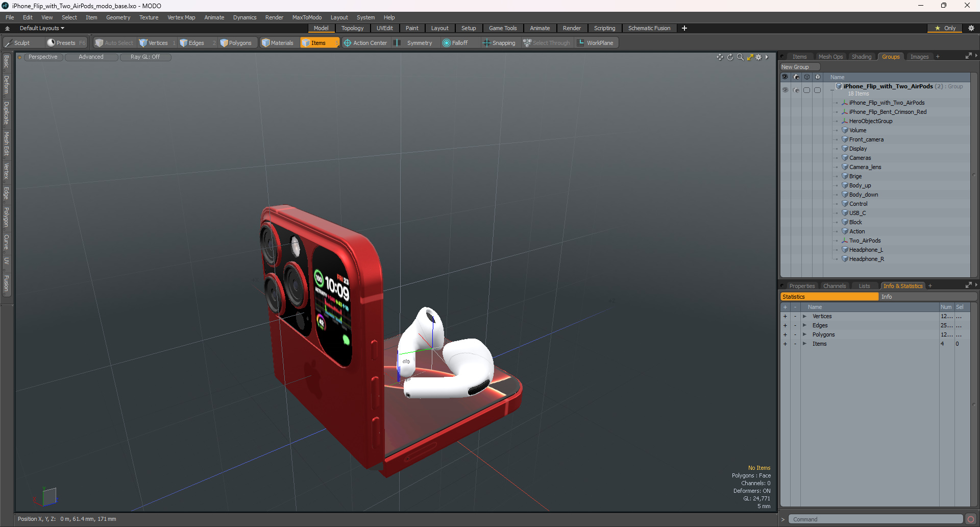Expand the Polygons statistics row
Image resolution: width=980 pixels, height=527 pixels.
[x=804, y=334]
